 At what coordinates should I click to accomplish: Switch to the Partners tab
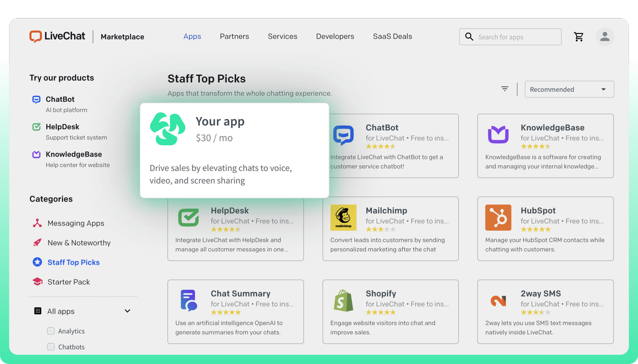[x=234, y=36]
